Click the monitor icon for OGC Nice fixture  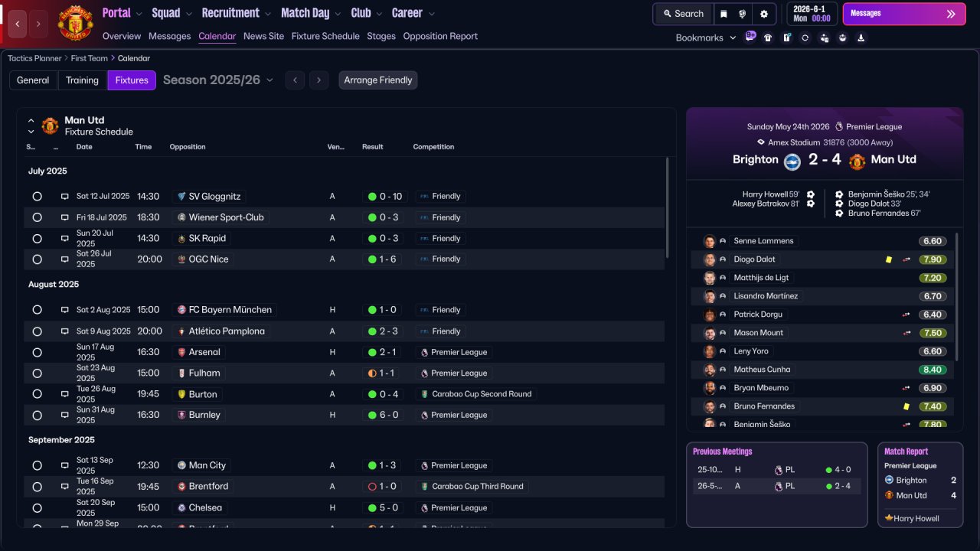(x=65, y=259)
